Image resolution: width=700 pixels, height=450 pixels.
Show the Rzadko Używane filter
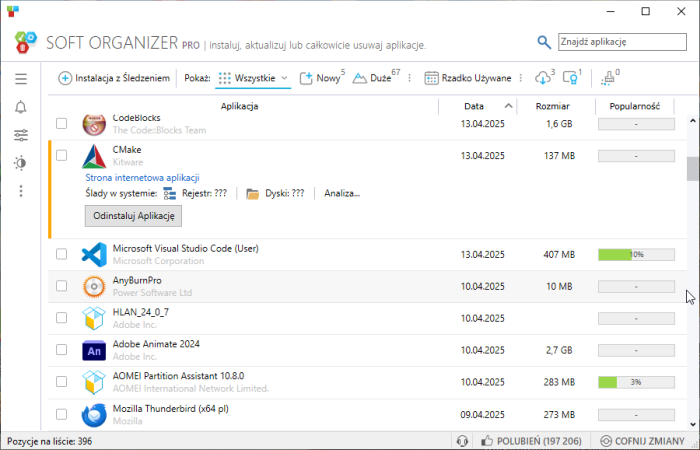pos(468,78)
